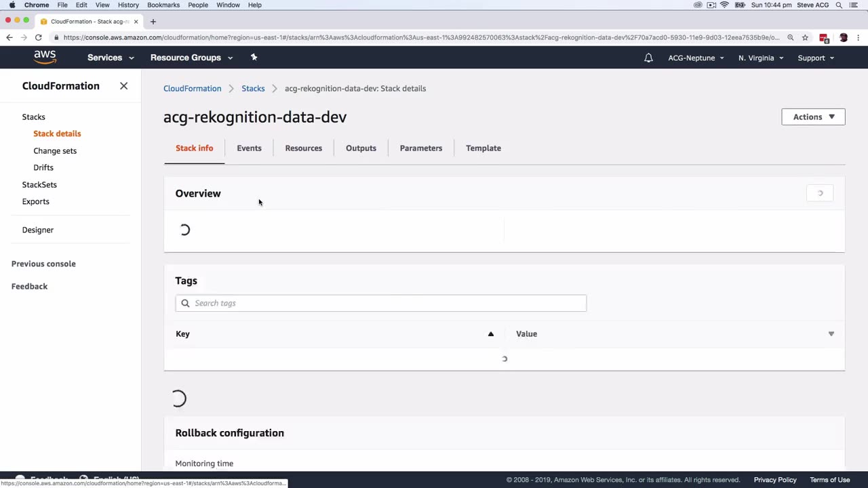Click the pin shortcut icon in navbar
This screenshot has height=488, width=868.
click(x=254, y=58)
